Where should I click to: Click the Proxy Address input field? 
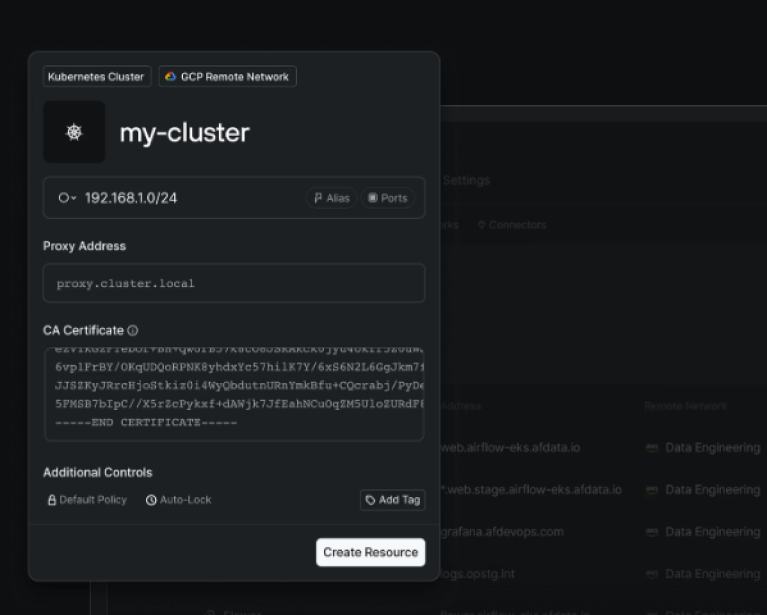point(233,284)
